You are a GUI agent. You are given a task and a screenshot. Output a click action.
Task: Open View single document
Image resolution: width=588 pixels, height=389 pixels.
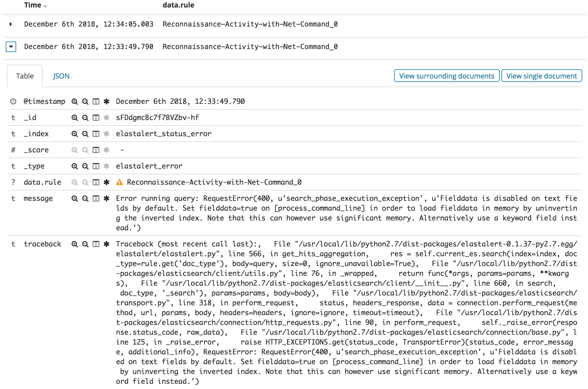point(542,76)
